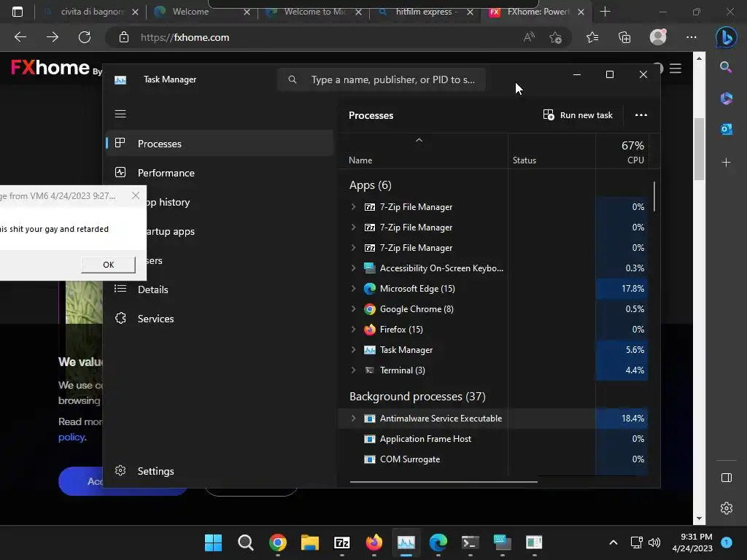This screenshot has width=747, height=560.
Task: Open Windows Start menu
Action: (x=213, y=542)
